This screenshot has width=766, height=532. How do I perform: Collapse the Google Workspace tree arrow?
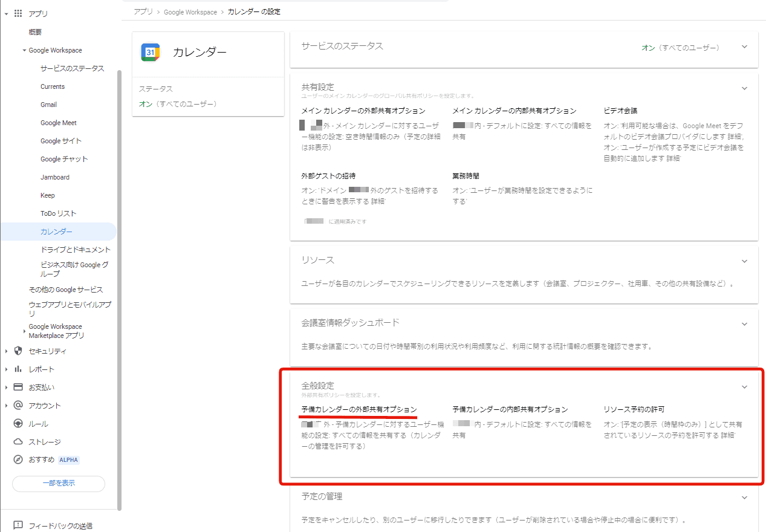tap(24, 50)
